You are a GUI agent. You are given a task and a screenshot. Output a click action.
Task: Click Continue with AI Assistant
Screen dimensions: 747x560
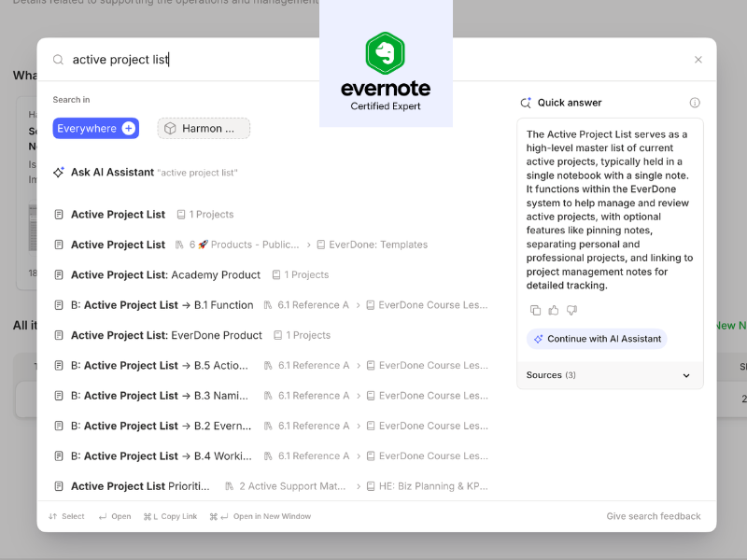(x=596, y=339)
